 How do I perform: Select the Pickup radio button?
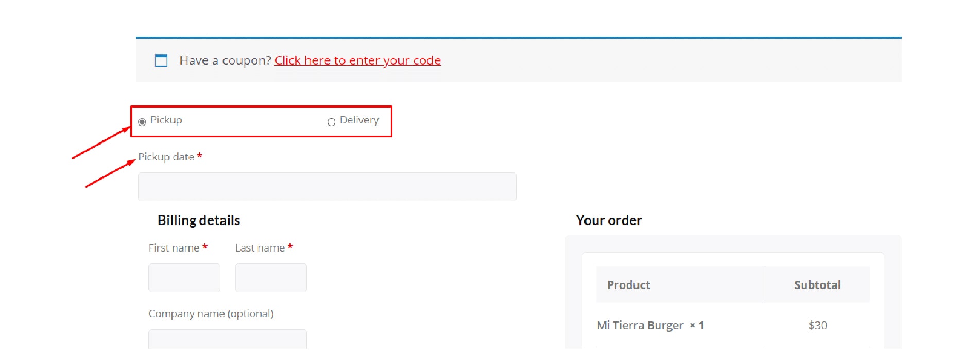click(x=142, y=122)
